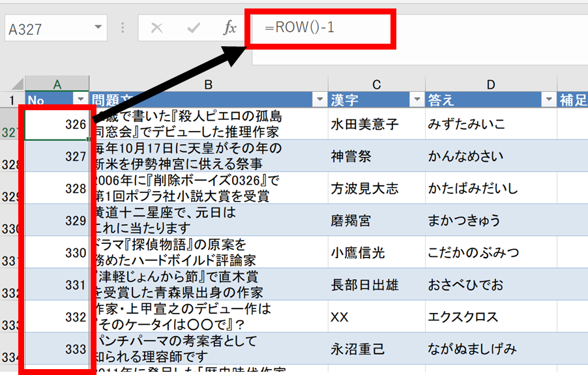This screenshot has height=375, width=588.
Task: Select cell containing 332
Action: (x=57, y=316)
